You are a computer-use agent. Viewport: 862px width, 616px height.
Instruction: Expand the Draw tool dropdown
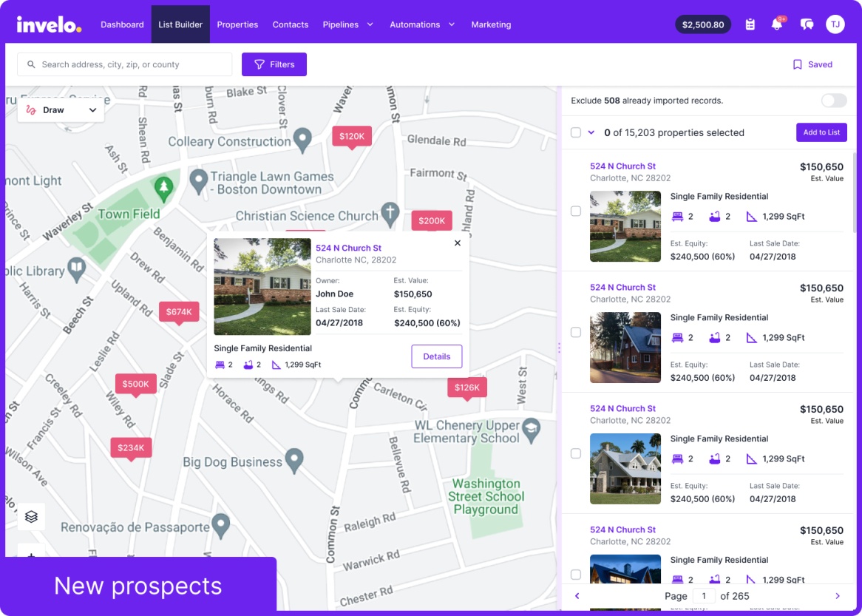92,109
